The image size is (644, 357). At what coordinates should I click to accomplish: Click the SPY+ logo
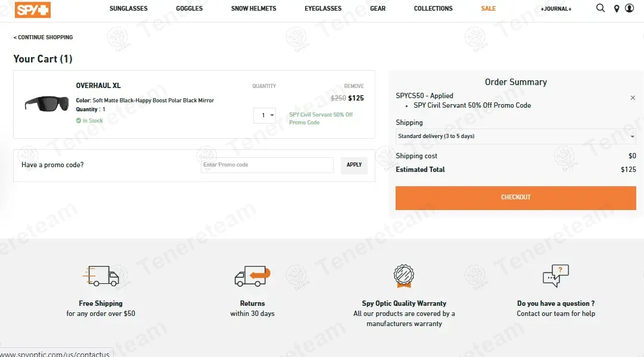[32, 10]
